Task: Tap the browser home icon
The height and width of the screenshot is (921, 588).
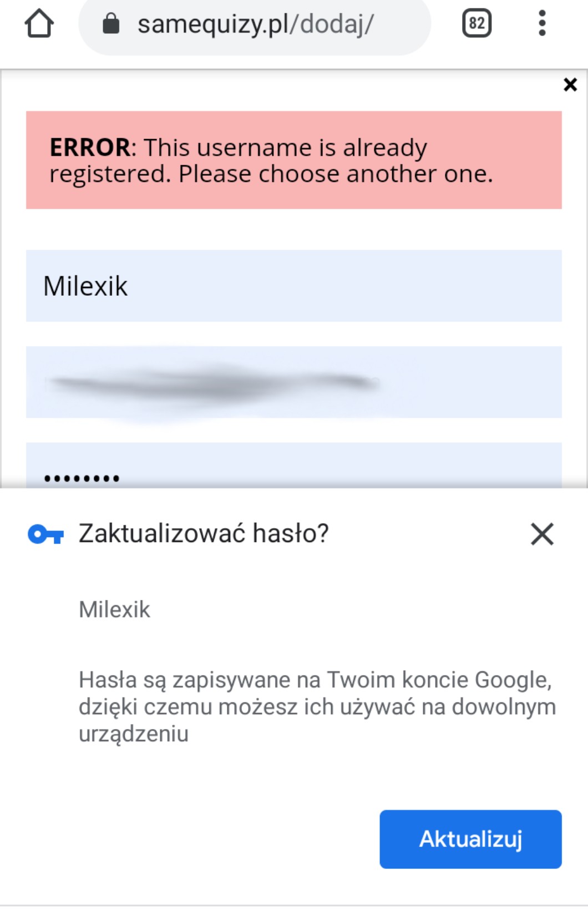Action: click(39, 24)
